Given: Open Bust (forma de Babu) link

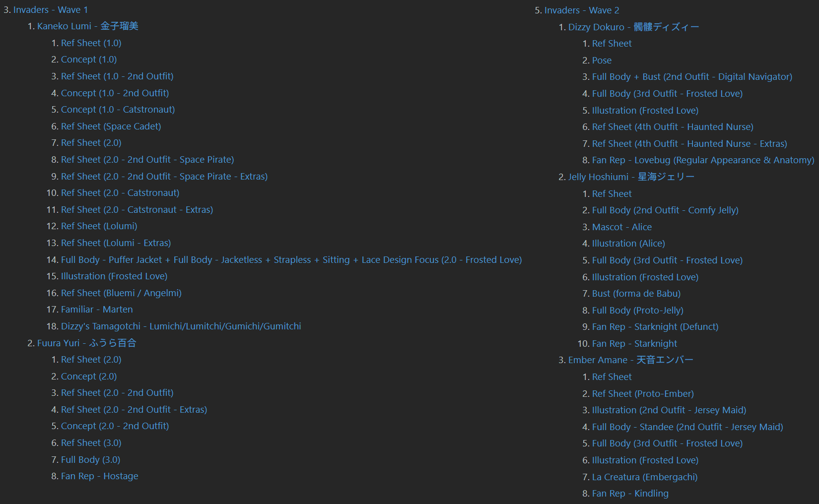Looking at the screenshot, I should (636, 293).
